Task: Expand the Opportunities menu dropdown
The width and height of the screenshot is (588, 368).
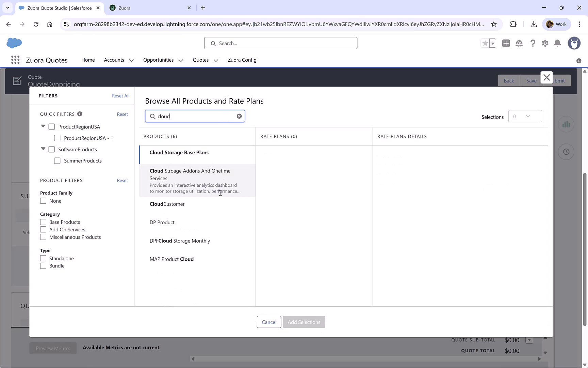Action: coord(181,60)
